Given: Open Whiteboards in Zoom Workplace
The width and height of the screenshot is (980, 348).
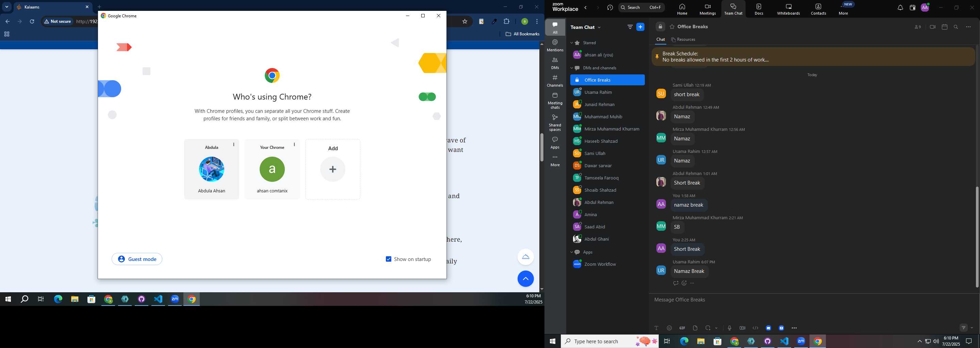Looking at the screenshot, I should point(788,10).
